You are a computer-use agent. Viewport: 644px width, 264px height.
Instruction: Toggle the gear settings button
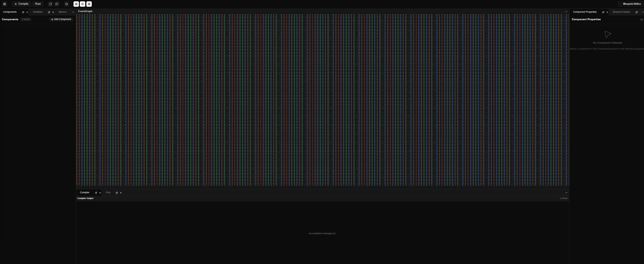89,4
